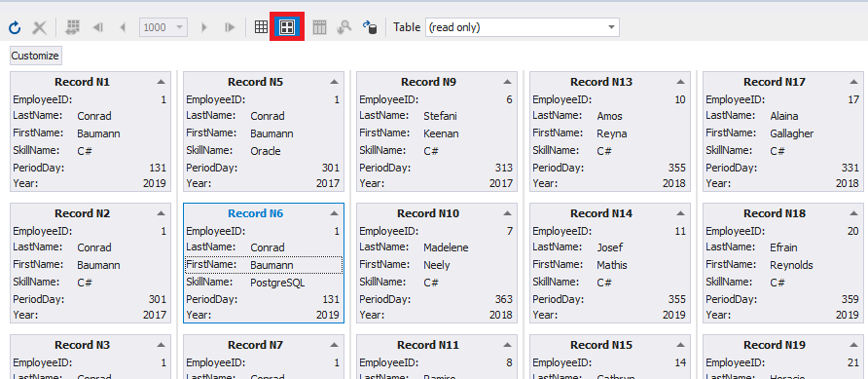This screenshot has width=868, height=379.
Task: Go to the first page of records
Action: 98,27
